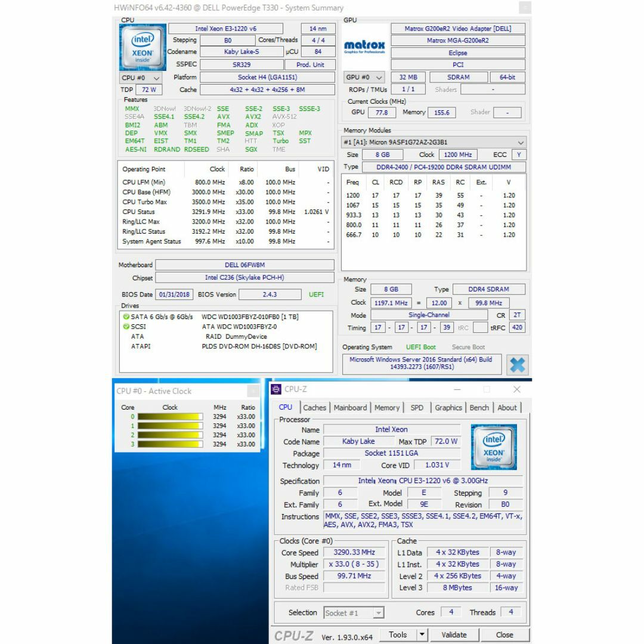Image resolution: width=644 pixels, height=644 pixels.
Task: Click the Matrox G200eR2 Video Adapter field
Action: coord(458,29)
